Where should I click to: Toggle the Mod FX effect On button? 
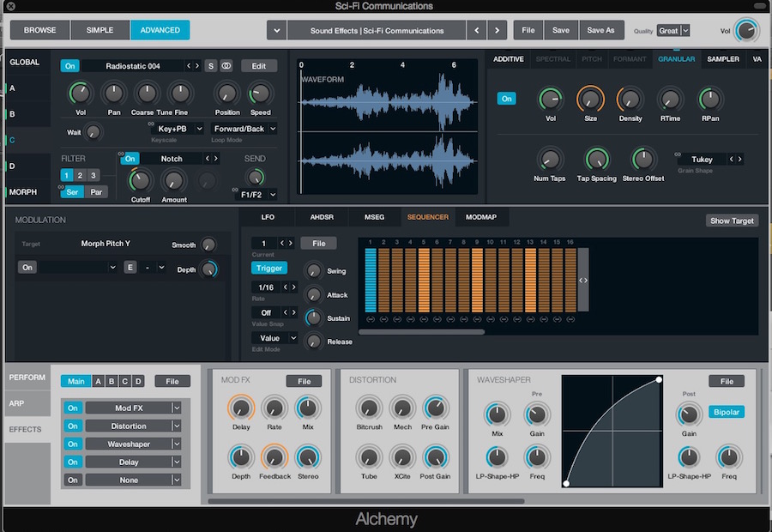click(x=72, y=408)
